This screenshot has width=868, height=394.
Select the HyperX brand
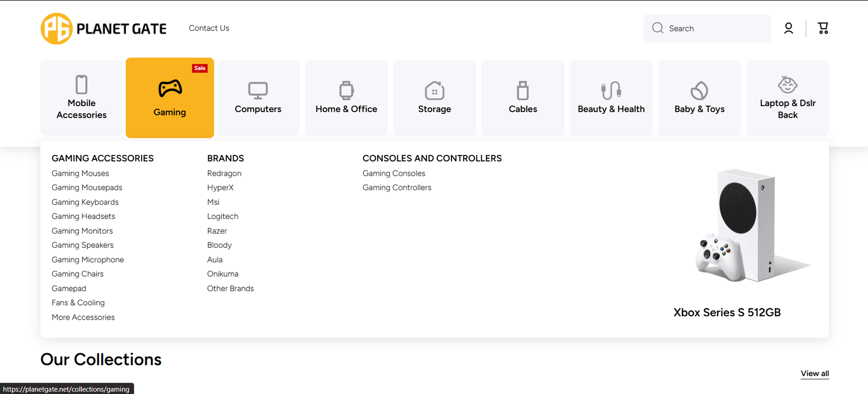pos(220,188)
